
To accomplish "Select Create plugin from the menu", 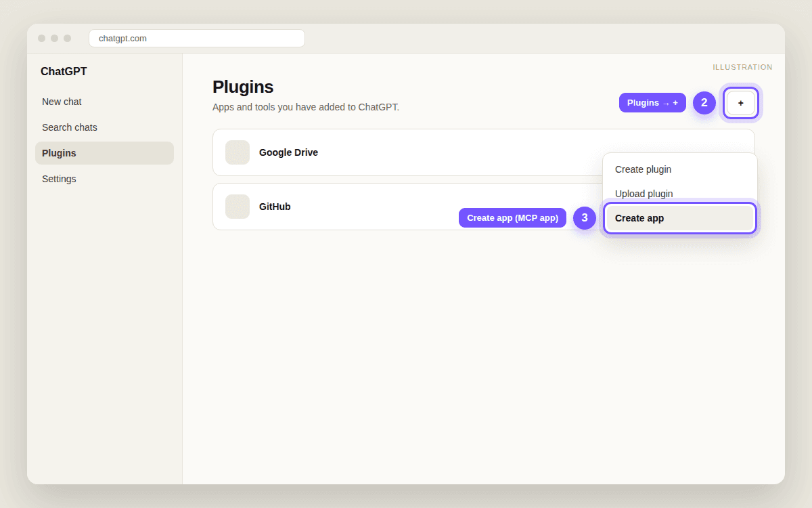I will pos(679,169).
